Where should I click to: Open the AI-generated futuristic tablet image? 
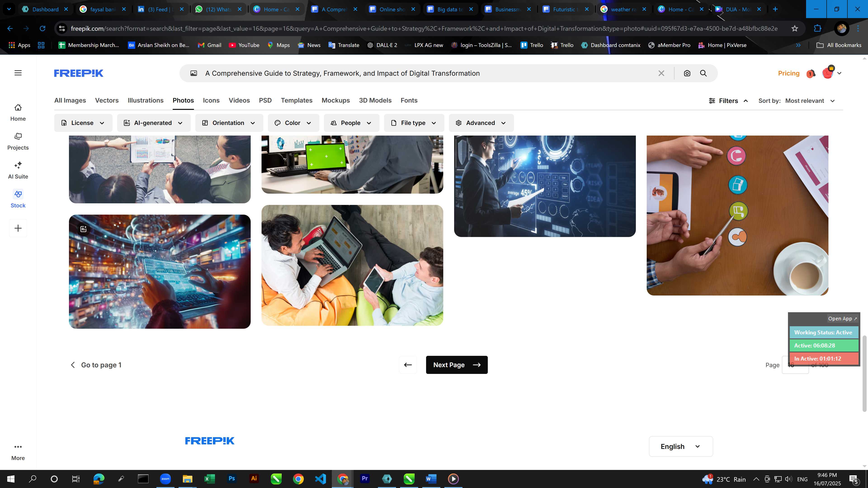pos(160,271)
